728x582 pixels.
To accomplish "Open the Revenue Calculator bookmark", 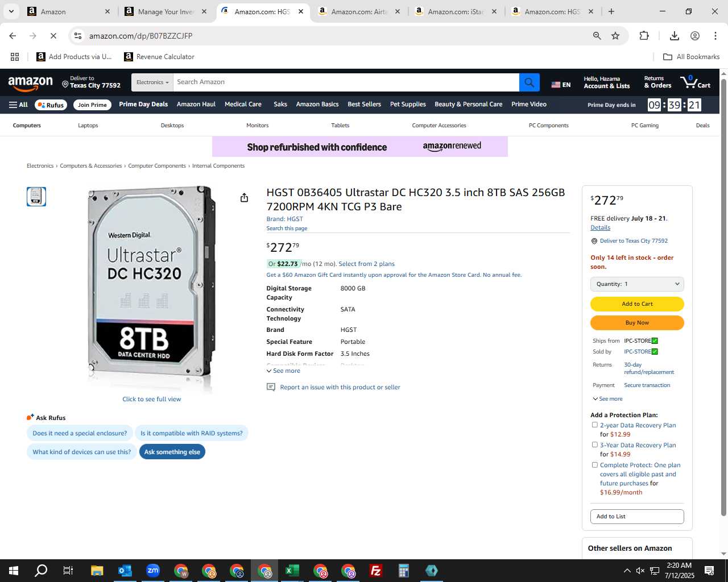I will pos(159,57).
